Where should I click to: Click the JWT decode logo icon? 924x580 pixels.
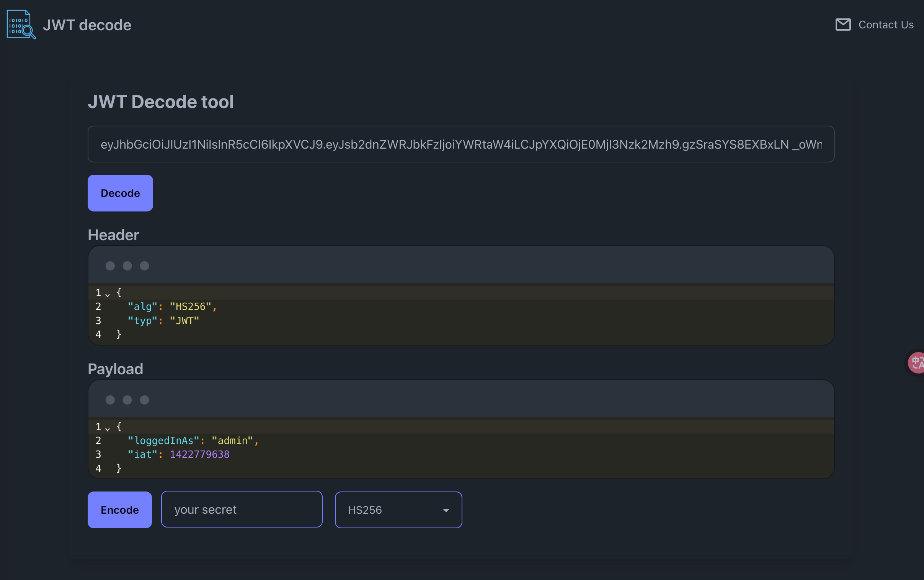(x=21, y=25)
